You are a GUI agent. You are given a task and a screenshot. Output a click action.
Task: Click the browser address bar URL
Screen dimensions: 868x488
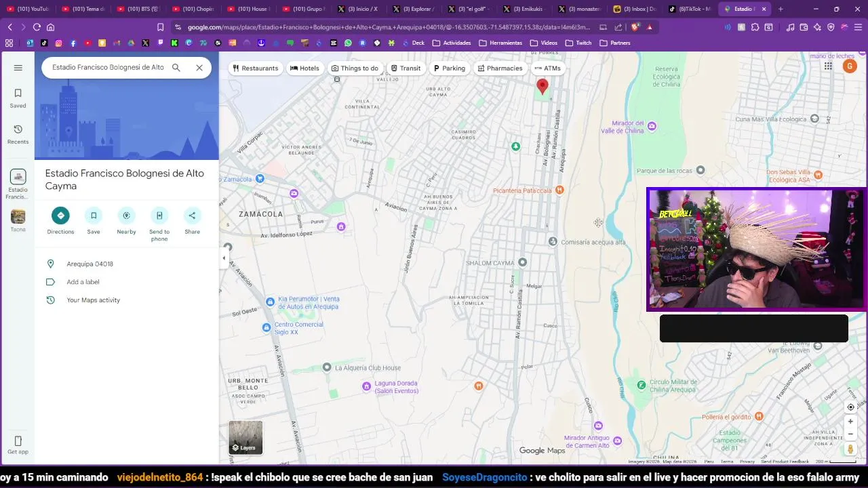389,27
